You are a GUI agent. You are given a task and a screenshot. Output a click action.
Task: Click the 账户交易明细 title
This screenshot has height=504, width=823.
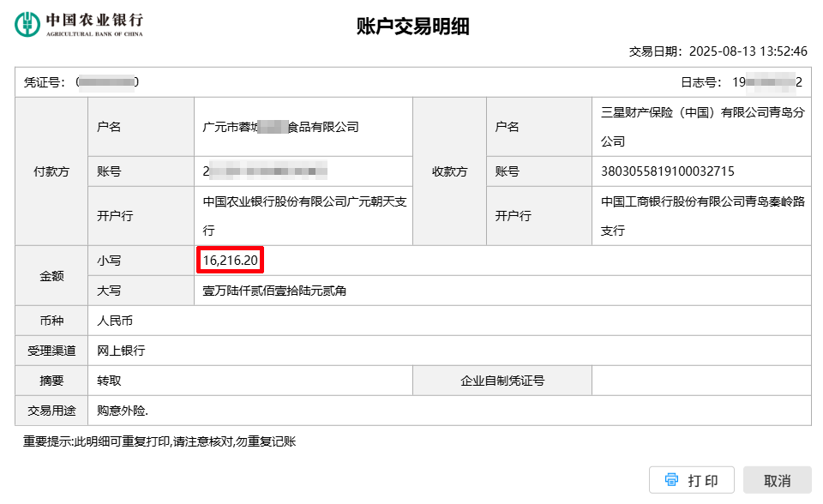pyautogui.click(x=413, y=27)
